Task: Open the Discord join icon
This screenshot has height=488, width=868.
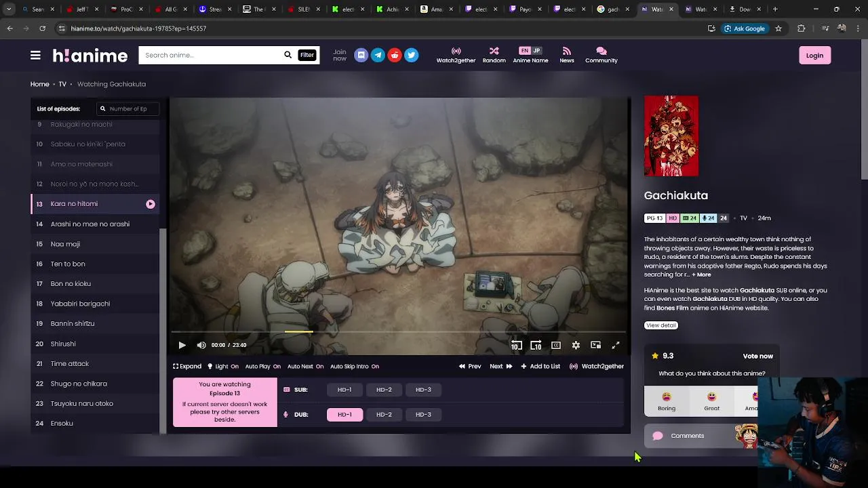Action: [361, 56]
